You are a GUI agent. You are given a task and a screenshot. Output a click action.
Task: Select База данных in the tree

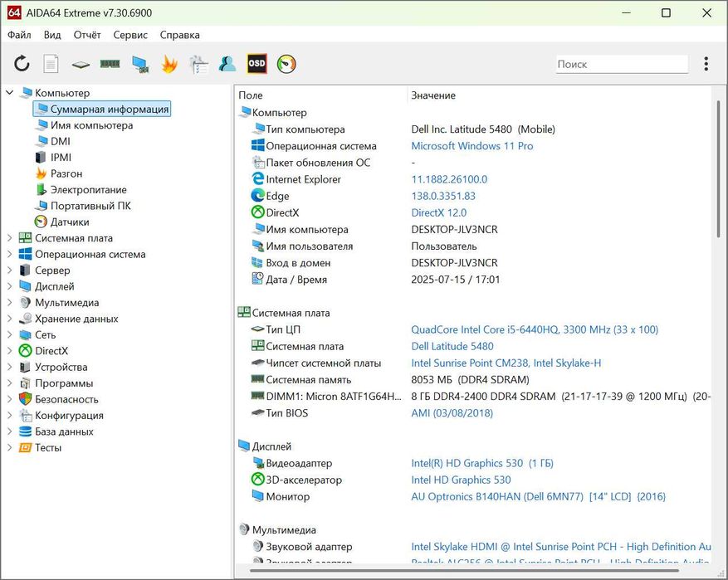coord(64,431)
